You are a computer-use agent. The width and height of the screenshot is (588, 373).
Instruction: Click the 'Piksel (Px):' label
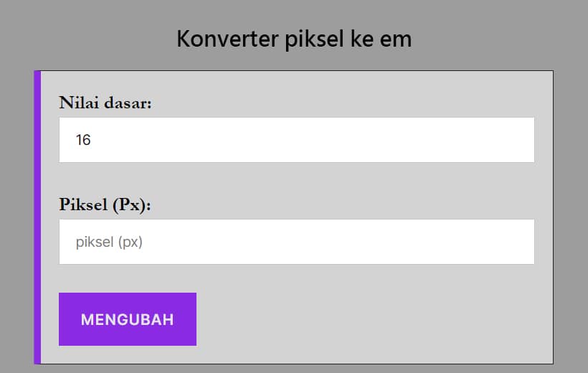[105, 204]
